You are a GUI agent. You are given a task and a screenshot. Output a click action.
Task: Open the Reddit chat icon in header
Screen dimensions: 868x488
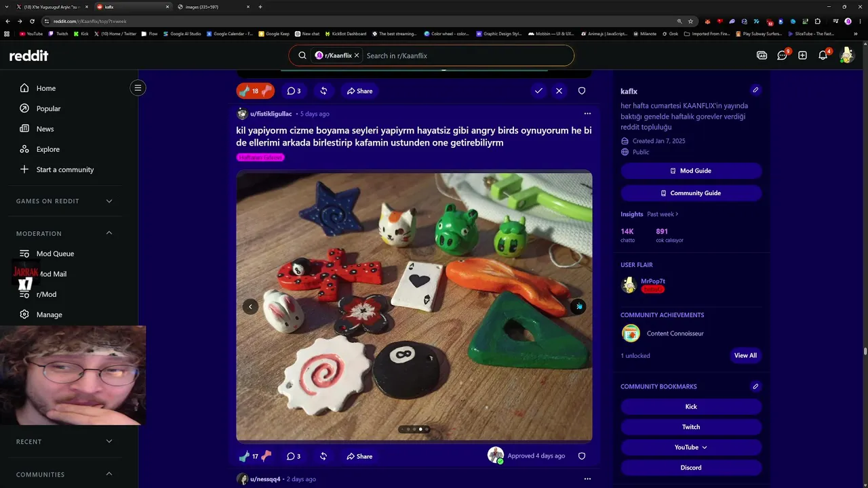[x=782, y=56]
